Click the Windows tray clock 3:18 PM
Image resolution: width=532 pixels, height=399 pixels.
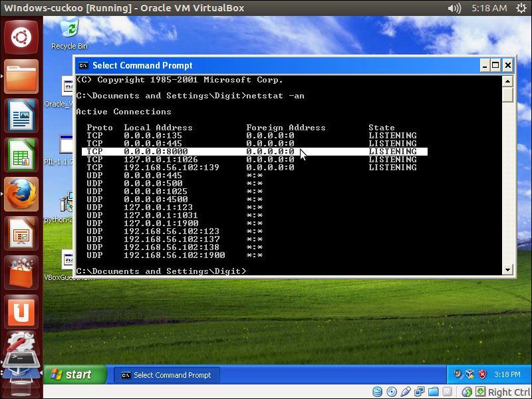pos(507,374)
